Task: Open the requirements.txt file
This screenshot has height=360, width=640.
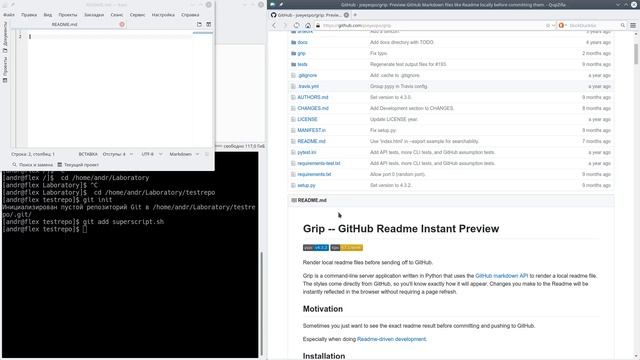Action: pyautogui.click(x=314, y=175)
